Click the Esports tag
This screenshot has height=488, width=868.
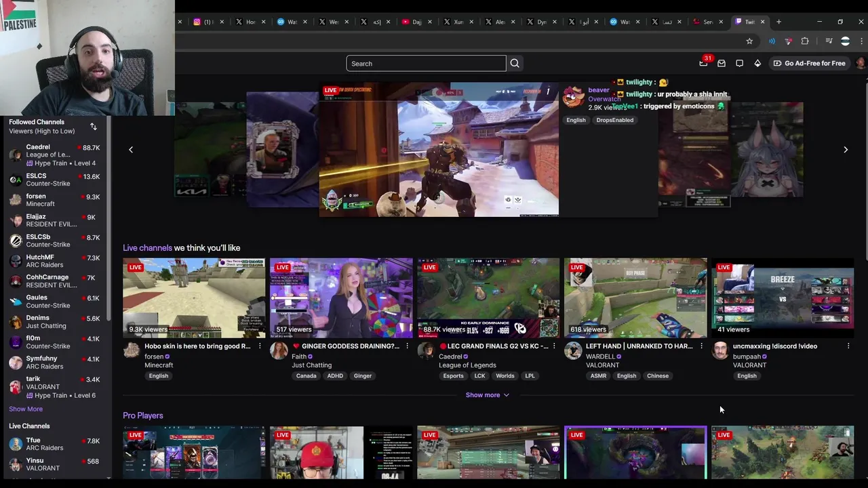[453, 376]
